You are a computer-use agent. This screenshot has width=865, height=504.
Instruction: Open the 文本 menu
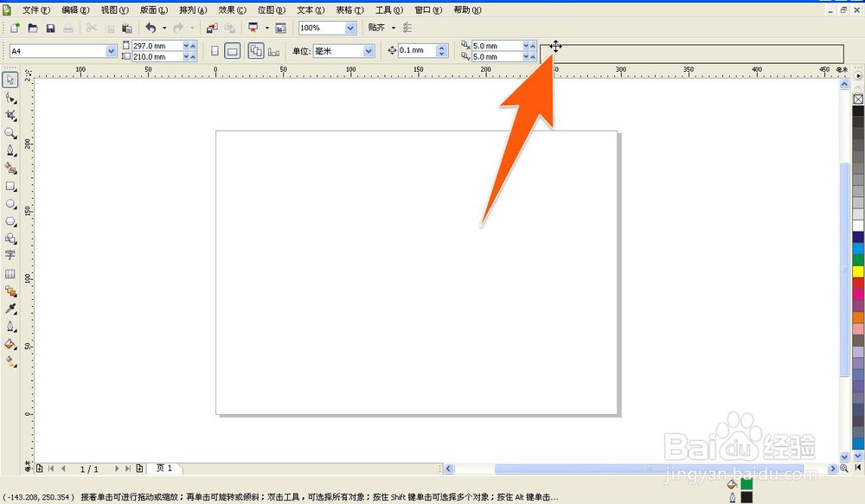(x=311, y=10)
